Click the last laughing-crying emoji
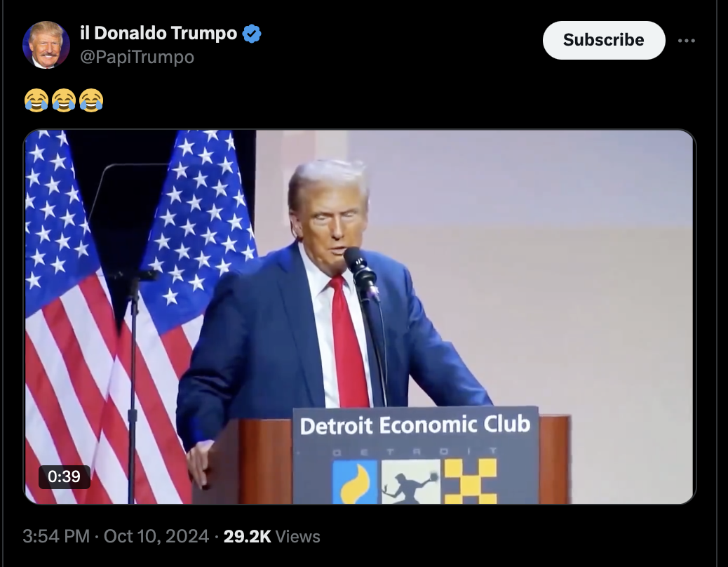 [x=91, y=100]
